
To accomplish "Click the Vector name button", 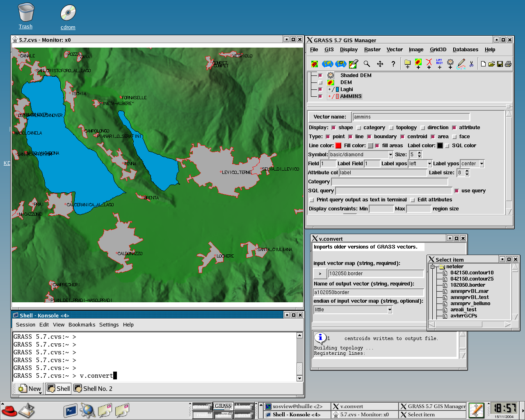I will coord(329,117).
